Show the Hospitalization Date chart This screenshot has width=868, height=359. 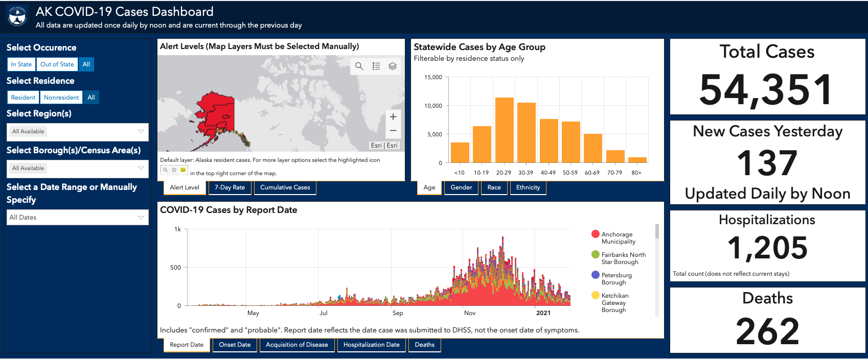tap(372, 345)
